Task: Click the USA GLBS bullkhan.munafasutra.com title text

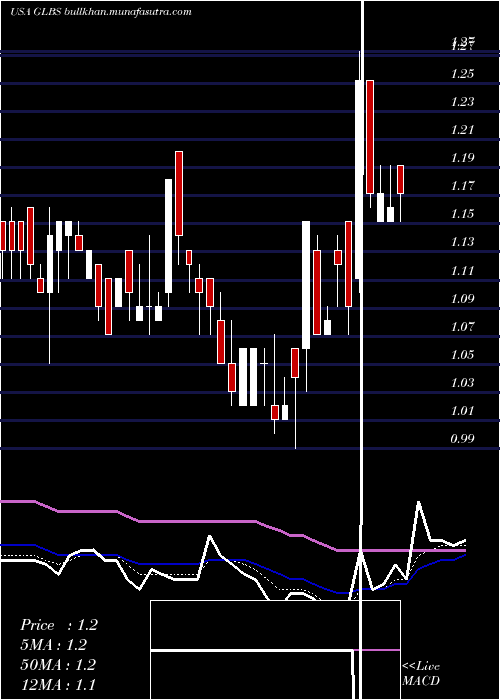Action: pos(101,12)
